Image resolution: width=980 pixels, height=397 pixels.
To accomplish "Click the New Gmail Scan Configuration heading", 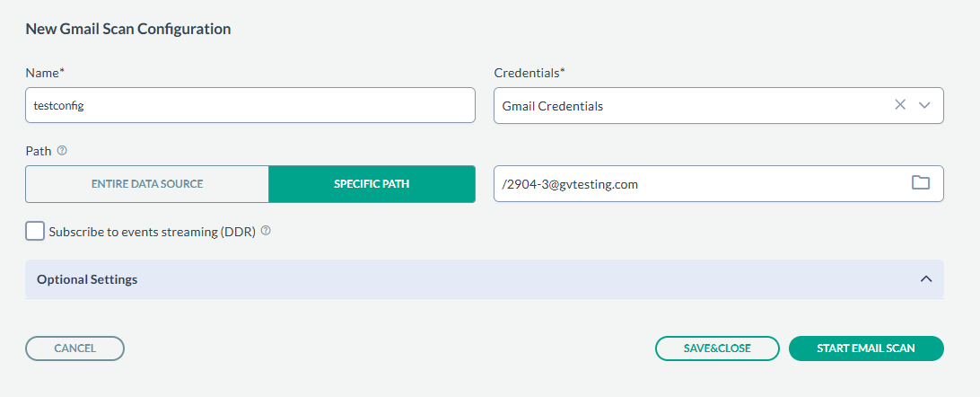I will (x=128, y=29).
